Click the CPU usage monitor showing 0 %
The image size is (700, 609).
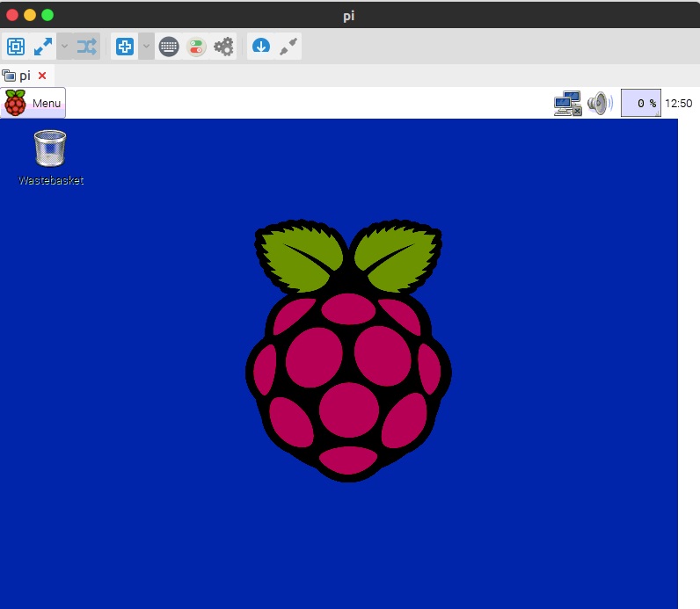tap(640, 103)
